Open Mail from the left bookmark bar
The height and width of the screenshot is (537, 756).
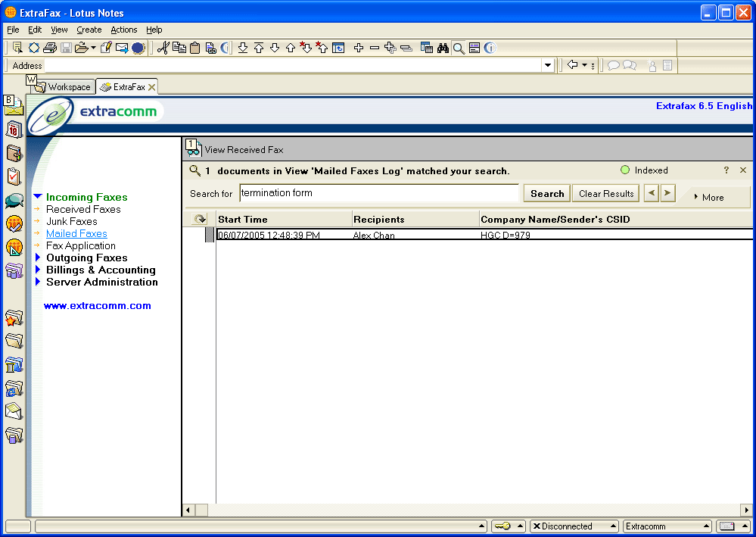click(13, 106)
